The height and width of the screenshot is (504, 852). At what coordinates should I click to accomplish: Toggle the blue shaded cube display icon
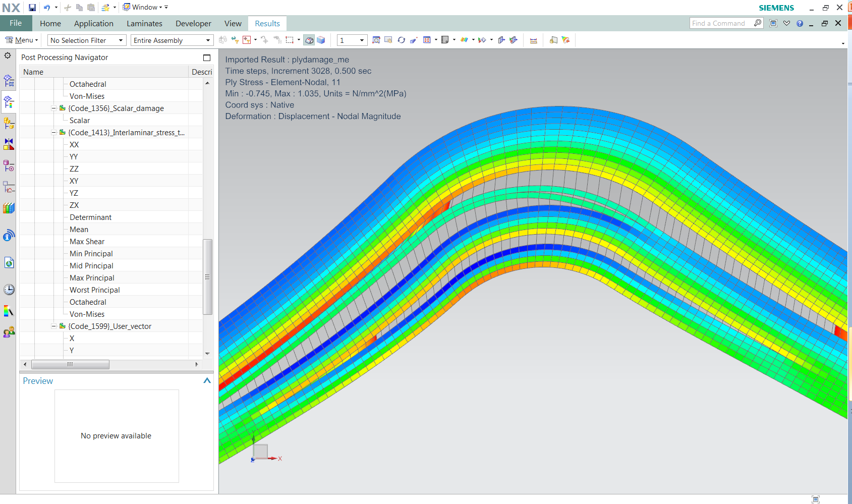pos(321,40)
